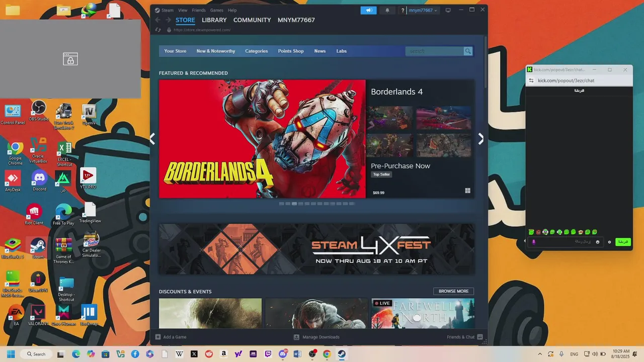The width and height of the screenshot is (644, 362).
Task: Open Discord desktop shortcut
Action: (39, 181)
